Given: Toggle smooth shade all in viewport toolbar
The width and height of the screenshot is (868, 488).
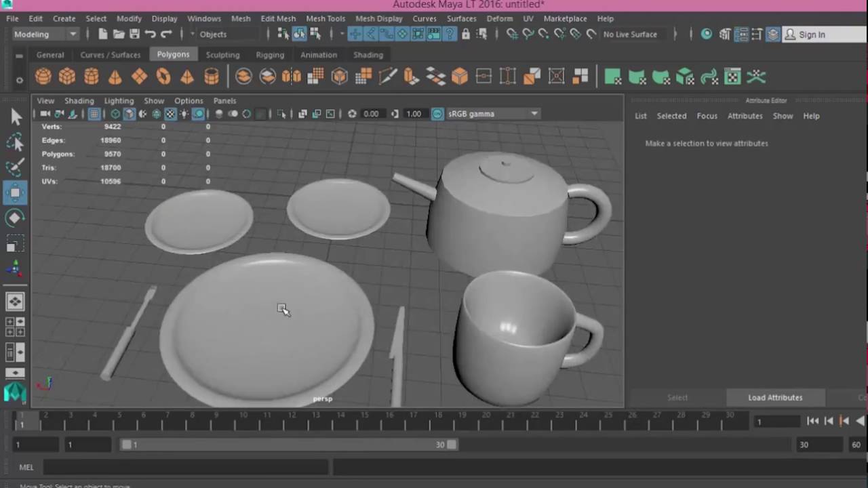Looking at the screenshot, I should point(129,114).
